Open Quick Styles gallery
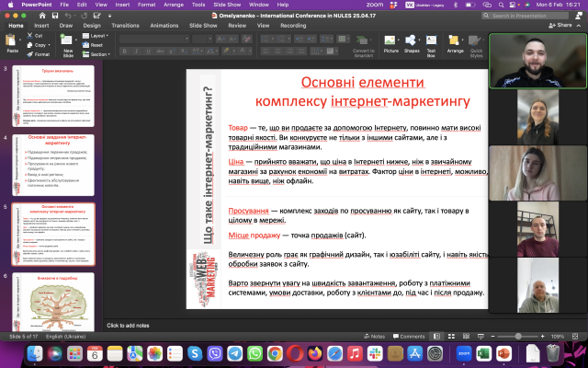The image size is (588, 368). click(476, 41)
